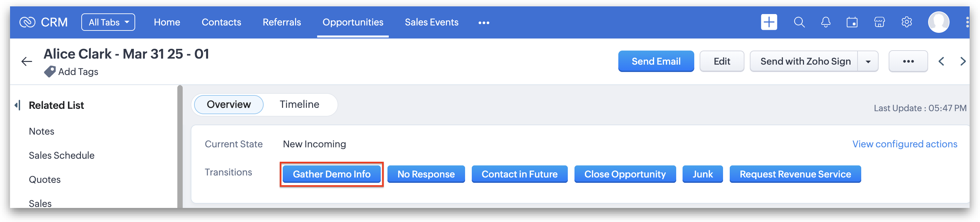The image size is (980, 222).
Task: Switch to the Timeline tab
Action: coord(299,104)
